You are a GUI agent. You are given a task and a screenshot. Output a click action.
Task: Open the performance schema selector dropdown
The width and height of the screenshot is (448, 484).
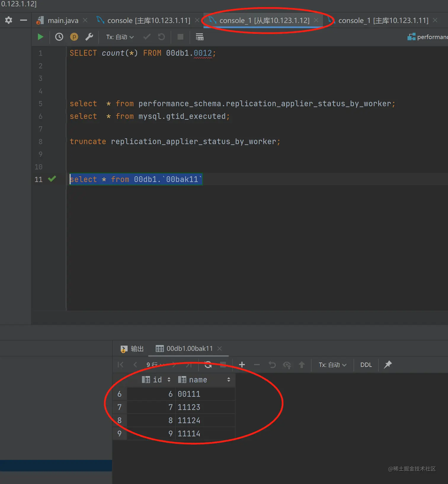pyautogui.click(x=428, y=37)
